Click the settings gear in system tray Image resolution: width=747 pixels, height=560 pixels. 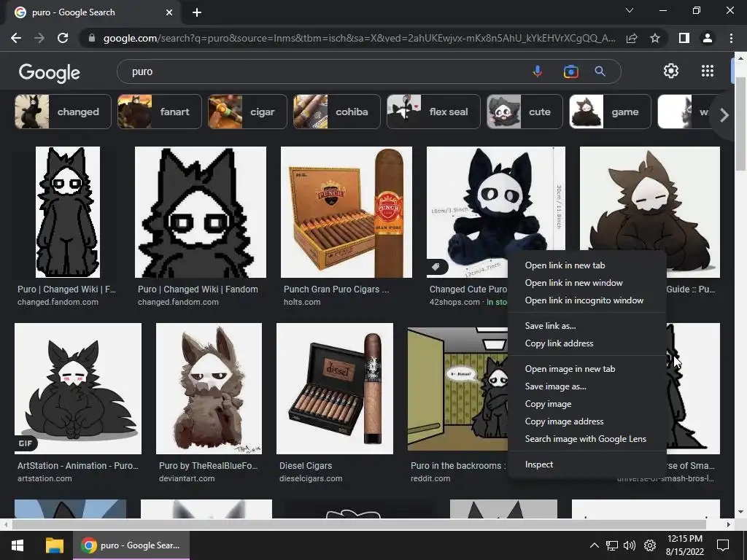pos(650,545)
